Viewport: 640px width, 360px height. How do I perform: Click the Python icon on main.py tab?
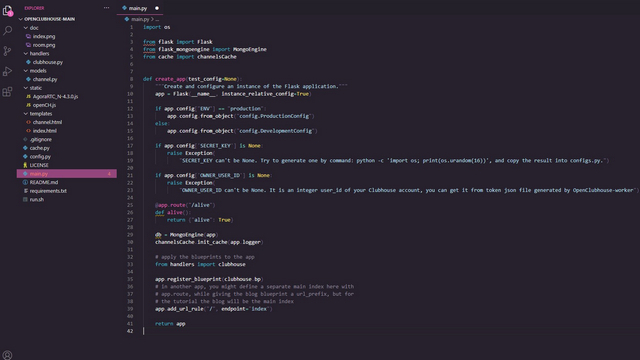(x=124, y=8)
